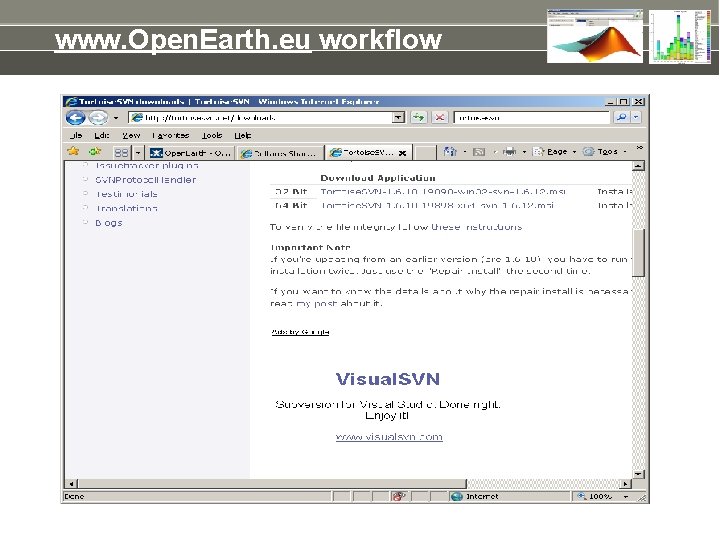Viewport: 720px width, 540px height.
Task: Click the status bar security icon
Action: point(399,496)
